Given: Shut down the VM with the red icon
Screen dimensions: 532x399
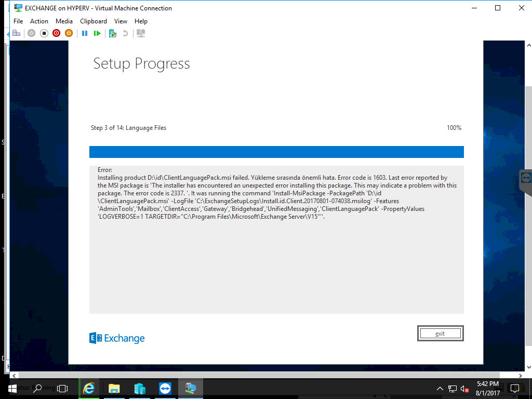Looking at the screenshot, I should pyautogui.click(x=56, y=33).
